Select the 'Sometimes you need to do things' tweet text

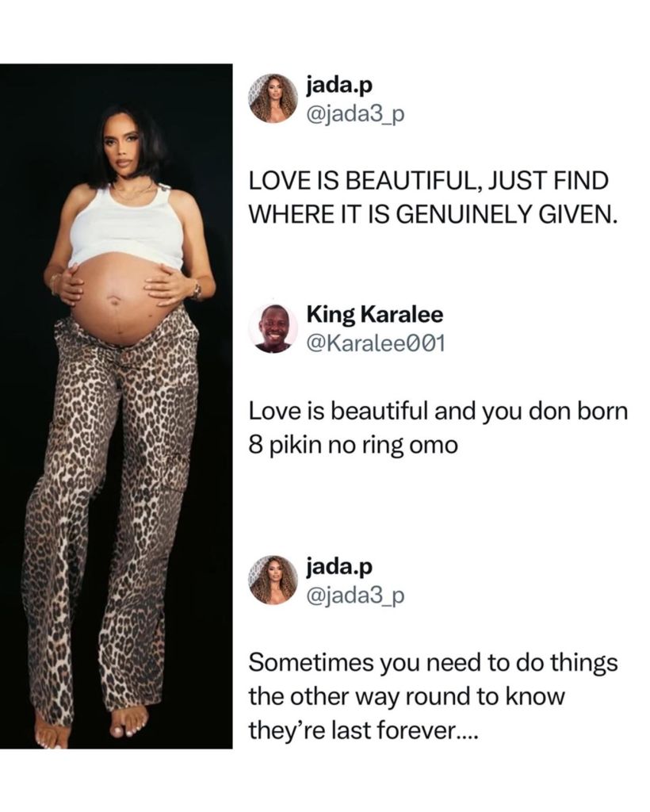click(433, 662)
